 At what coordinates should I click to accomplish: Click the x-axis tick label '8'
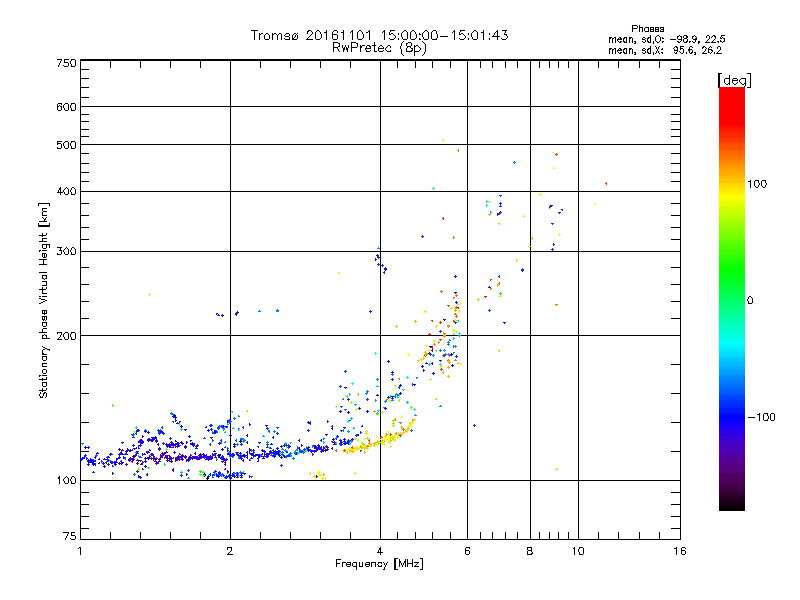(530, 551)
